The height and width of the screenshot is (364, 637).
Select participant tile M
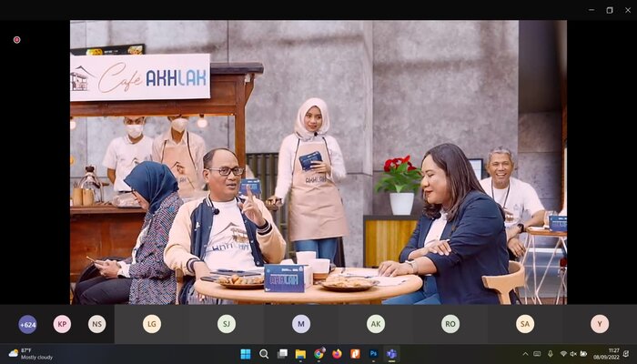301,324
